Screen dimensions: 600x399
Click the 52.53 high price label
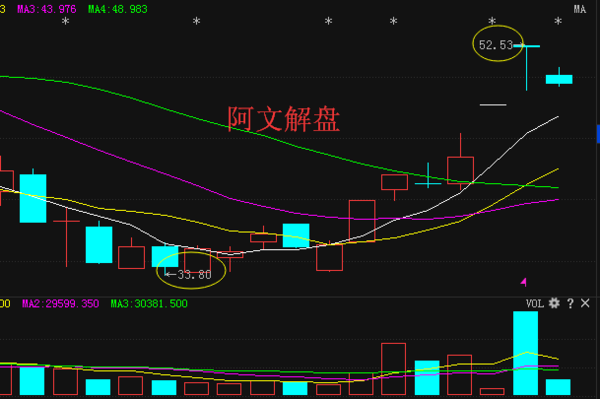click(496, 45)
